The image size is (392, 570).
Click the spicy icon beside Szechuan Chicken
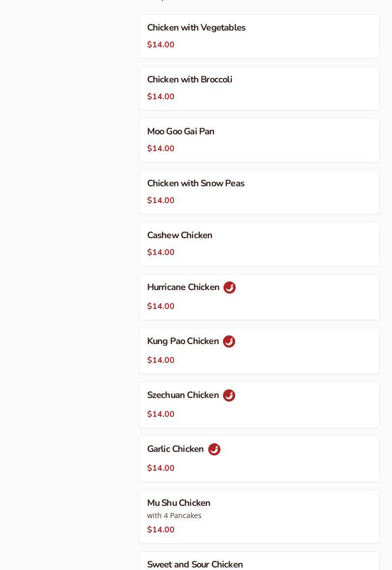(229, 395)
